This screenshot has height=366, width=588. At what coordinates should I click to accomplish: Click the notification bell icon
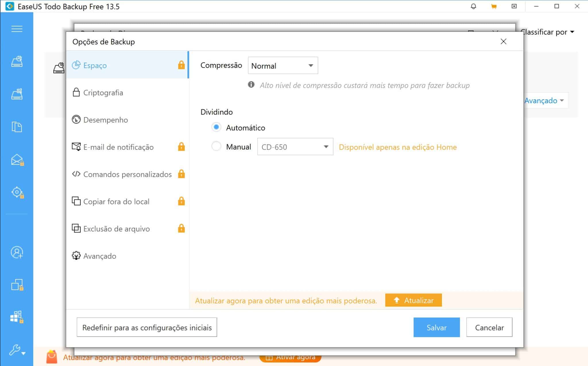[x=473, y=6]
